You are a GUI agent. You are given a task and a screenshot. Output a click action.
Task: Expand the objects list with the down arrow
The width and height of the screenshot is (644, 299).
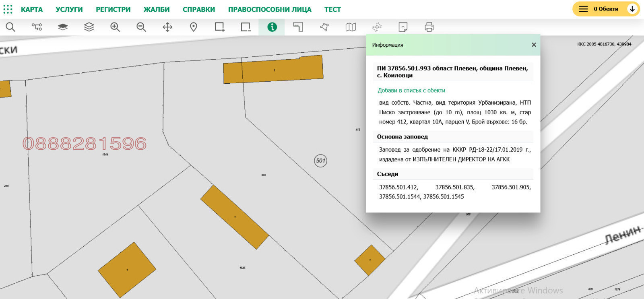[632, 9]
